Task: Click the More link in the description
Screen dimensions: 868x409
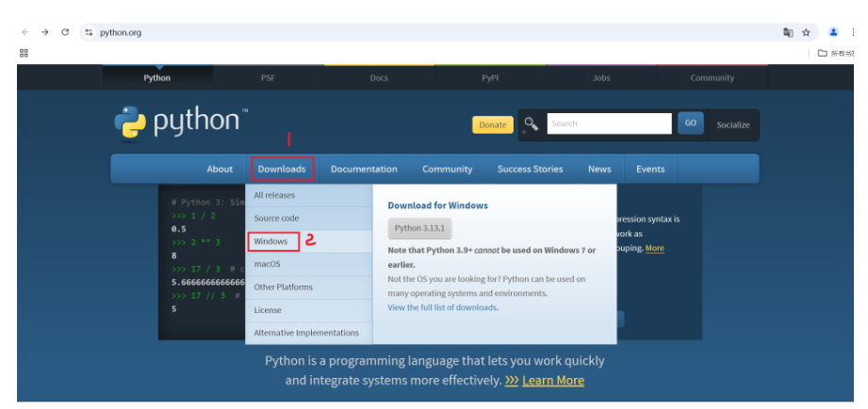Action: coord(654,248)
